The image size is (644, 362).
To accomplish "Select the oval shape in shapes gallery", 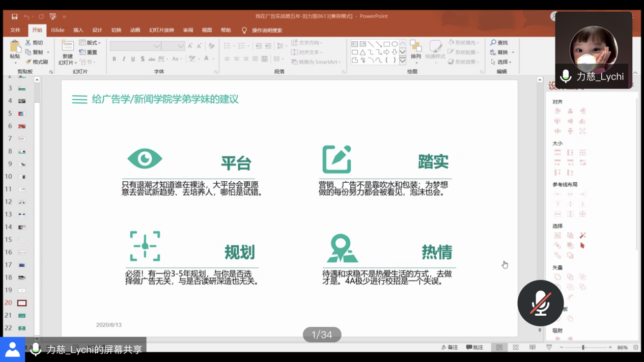I will [x=395, y=44].
